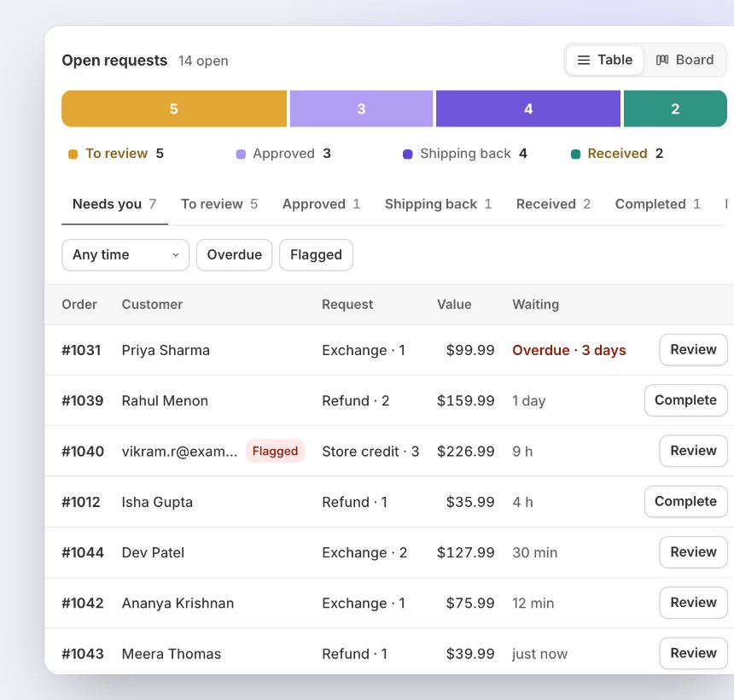Open the Shipping back tab

(438, 204)
